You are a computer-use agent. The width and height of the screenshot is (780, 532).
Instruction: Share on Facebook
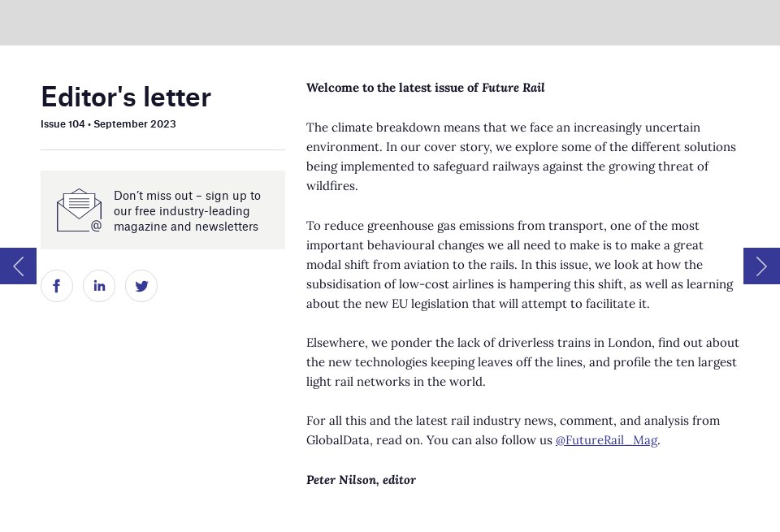[57, 286]
